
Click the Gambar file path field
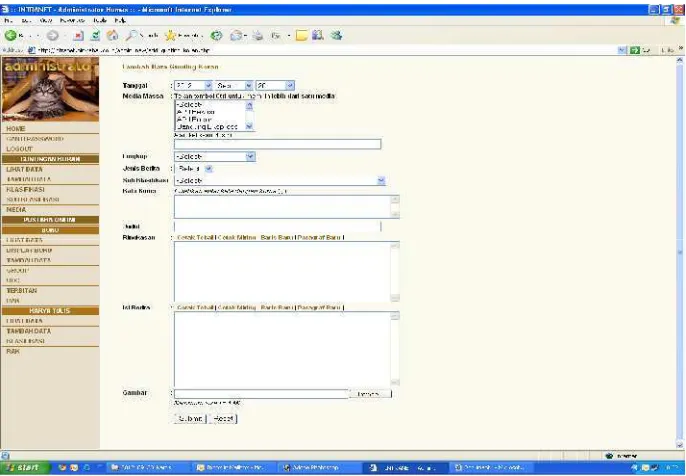coord(261,394)
